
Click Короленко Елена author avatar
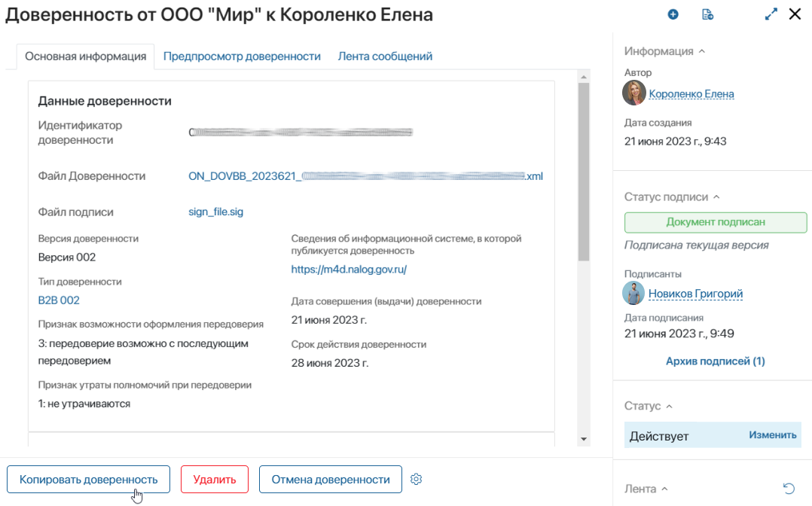[x=634, y=93]
